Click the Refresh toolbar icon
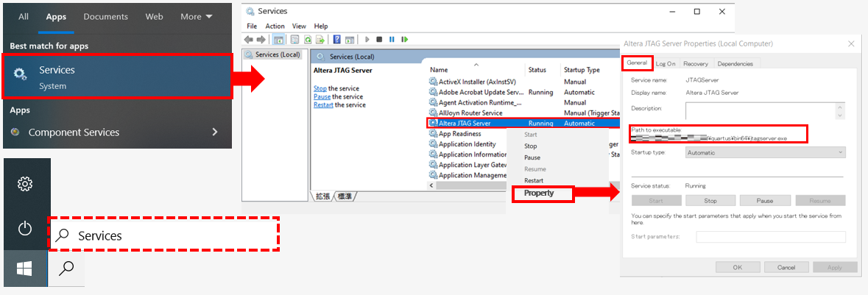Screen dimensions: 868x295 307,40
